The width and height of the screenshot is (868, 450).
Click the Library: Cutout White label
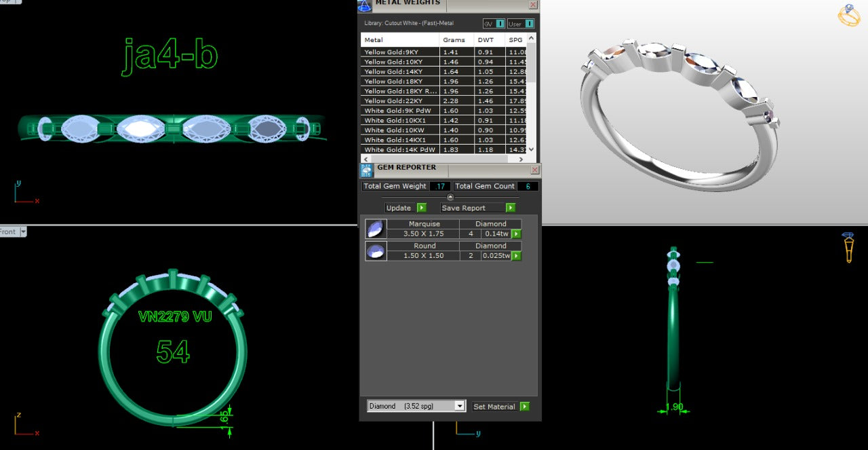(409, 24)
